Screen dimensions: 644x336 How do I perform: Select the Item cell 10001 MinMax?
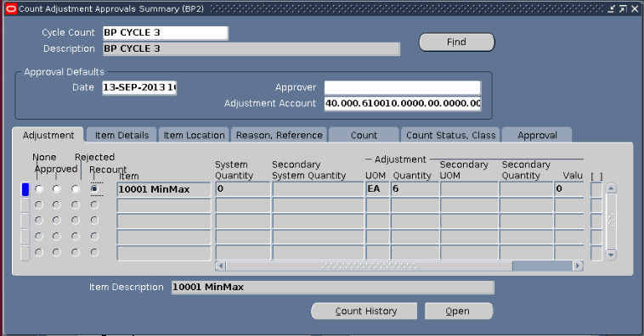[x=163, y=189]
